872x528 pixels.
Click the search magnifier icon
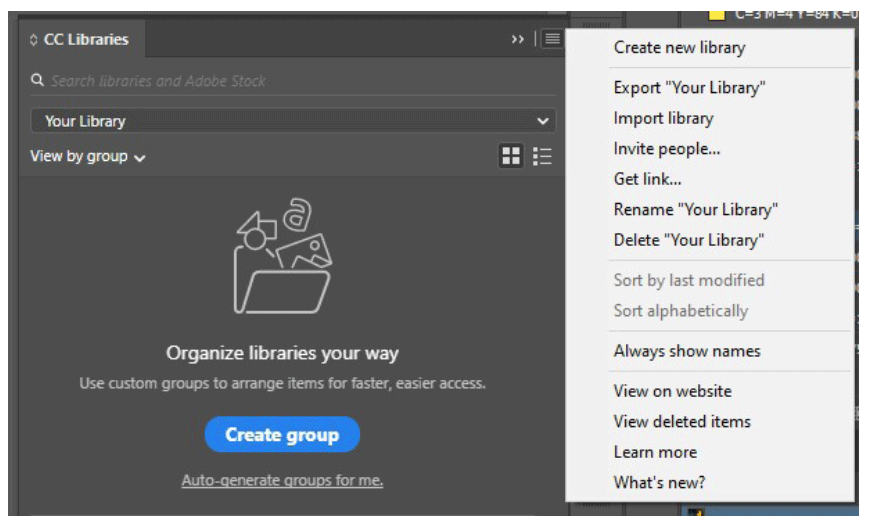coord(37,80)
